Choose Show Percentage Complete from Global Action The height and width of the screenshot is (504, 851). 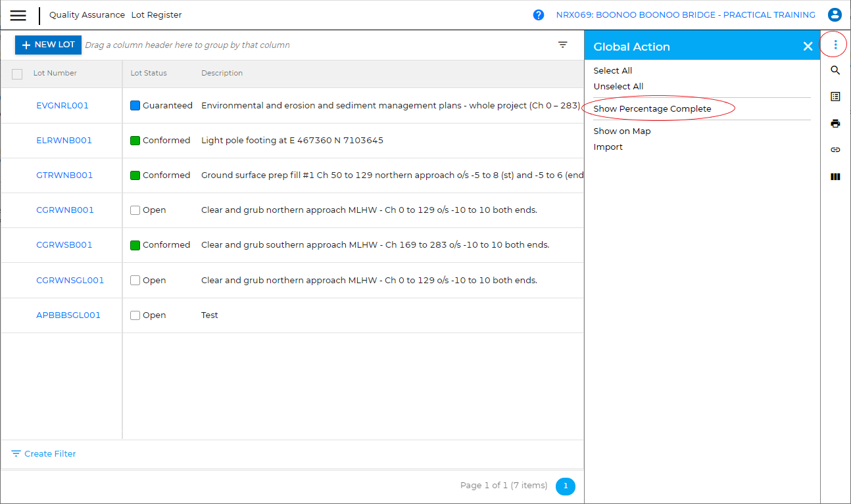click(652, 109)
